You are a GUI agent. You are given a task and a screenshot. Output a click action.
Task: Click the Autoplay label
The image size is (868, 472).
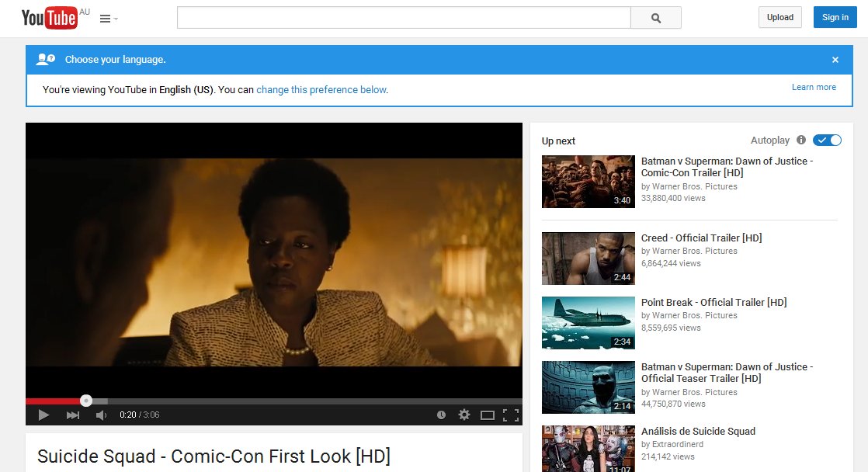(770, 141)
